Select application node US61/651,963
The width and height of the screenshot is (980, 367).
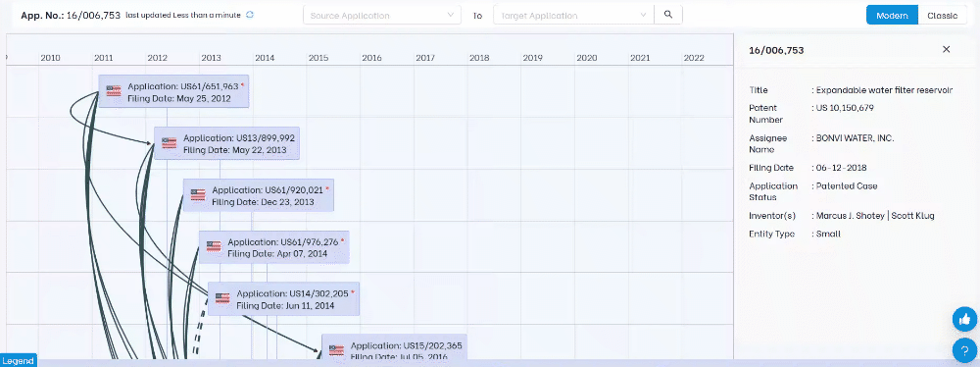[x=173, y=91]
